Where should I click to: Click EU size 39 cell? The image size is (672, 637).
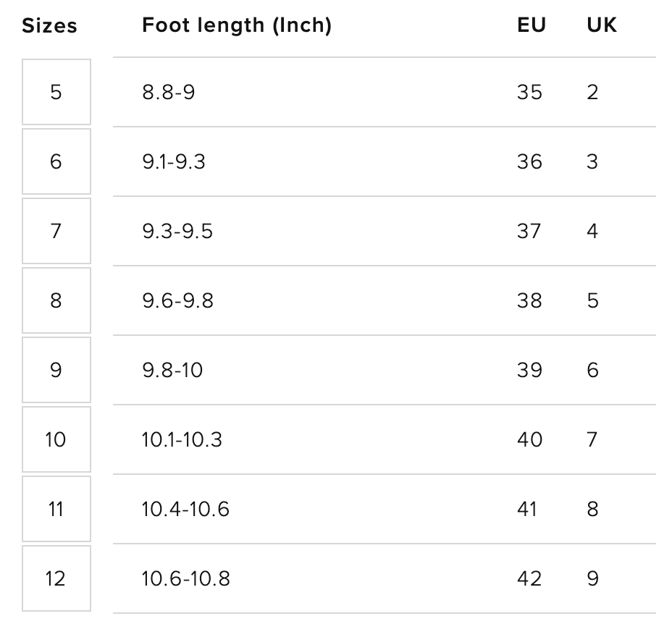click(529, 370)
